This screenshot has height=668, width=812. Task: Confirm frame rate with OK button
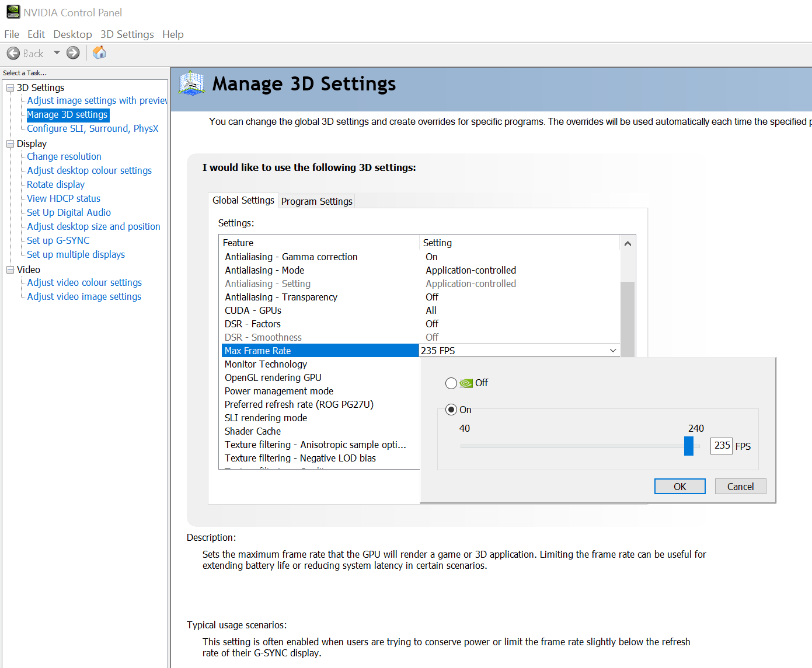tap(680, 487)
